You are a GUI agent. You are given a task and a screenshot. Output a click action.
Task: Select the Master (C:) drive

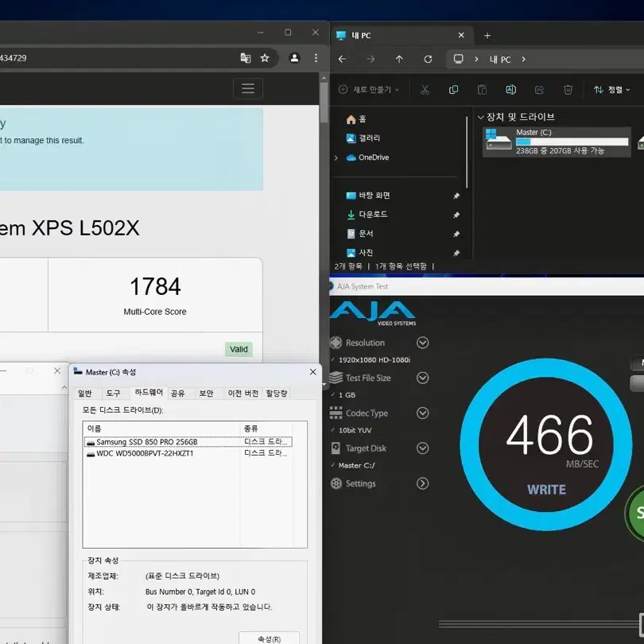557,142
